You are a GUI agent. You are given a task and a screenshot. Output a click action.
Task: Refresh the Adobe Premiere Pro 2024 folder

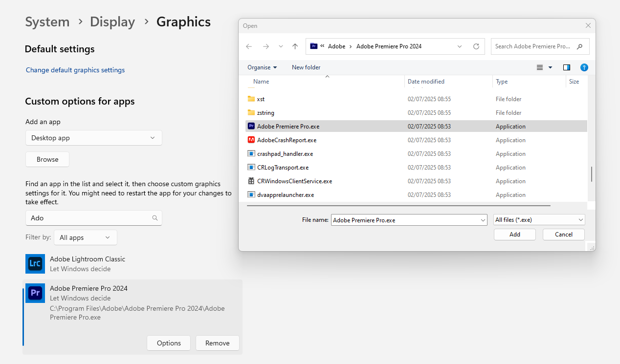(476, 46)
